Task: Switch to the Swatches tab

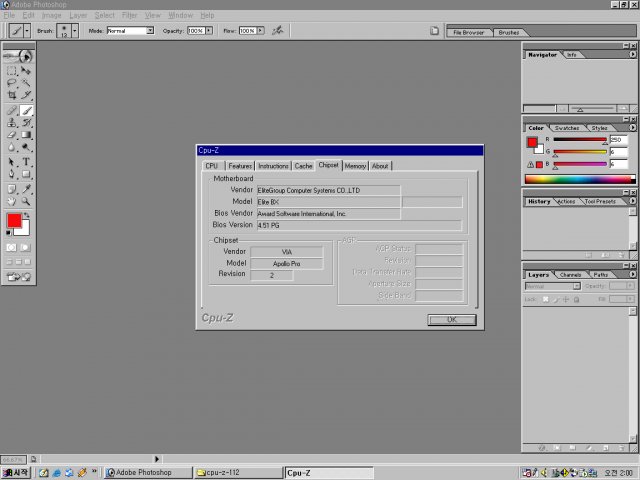Action: click(567, 128)
